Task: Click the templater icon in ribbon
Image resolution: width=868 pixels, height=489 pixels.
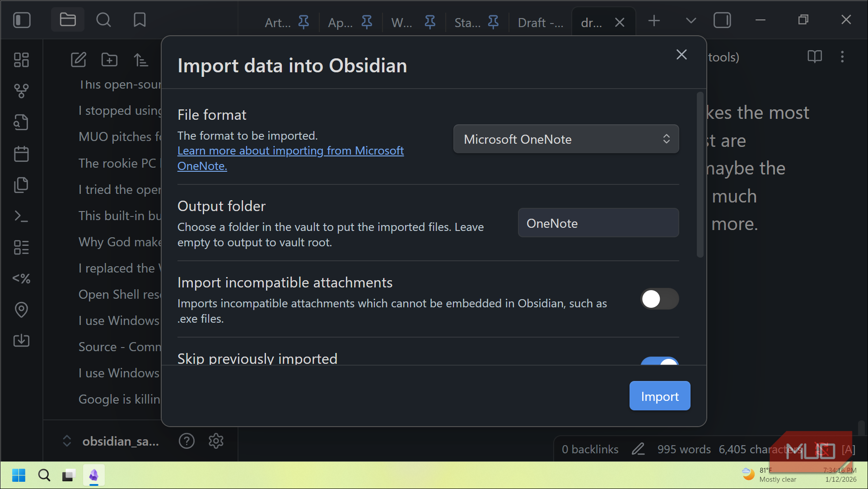Action: [21, 278]
